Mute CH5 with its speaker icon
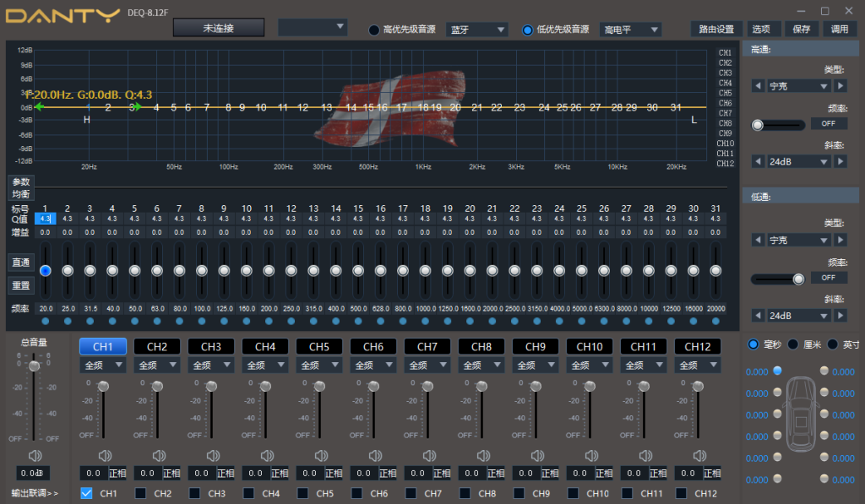865x504 pixels. point(321,456)
